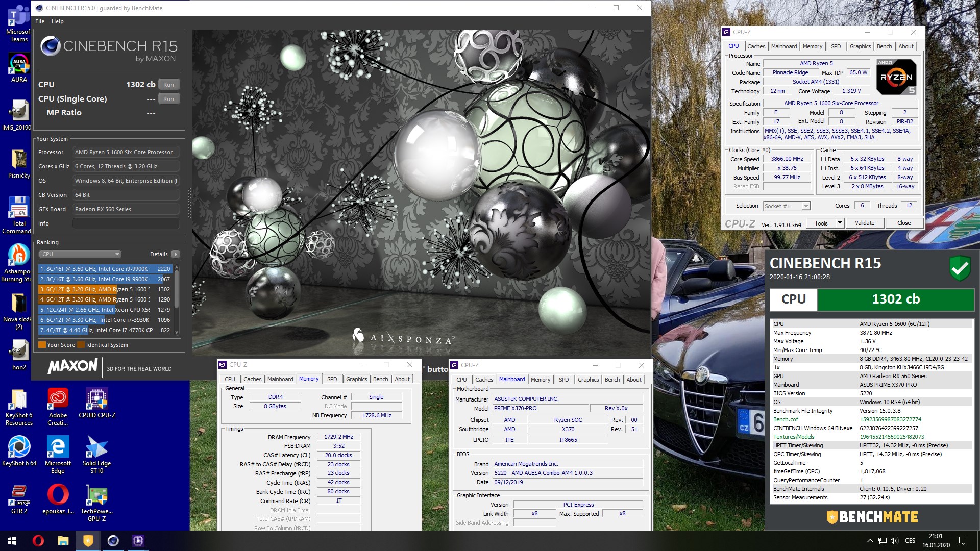The height and width of the screenshot is (551, 980).
Task: Open Solid Edge ST10 shortcut
Action: point(97,455)
